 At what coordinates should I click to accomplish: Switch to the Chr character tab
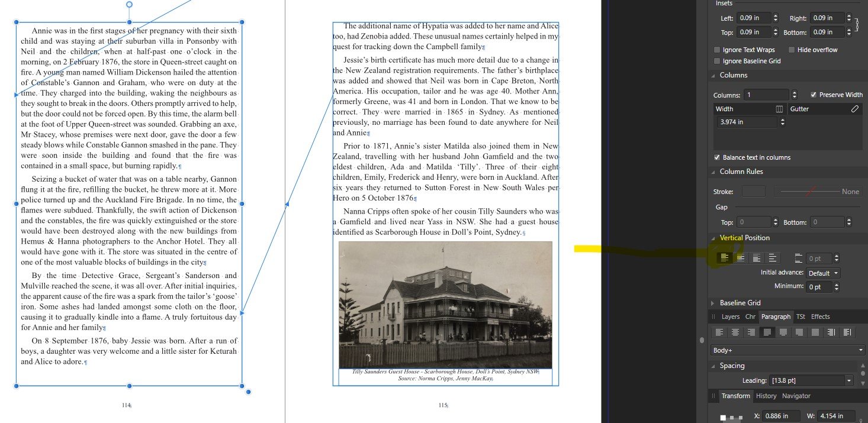point(750,317)
